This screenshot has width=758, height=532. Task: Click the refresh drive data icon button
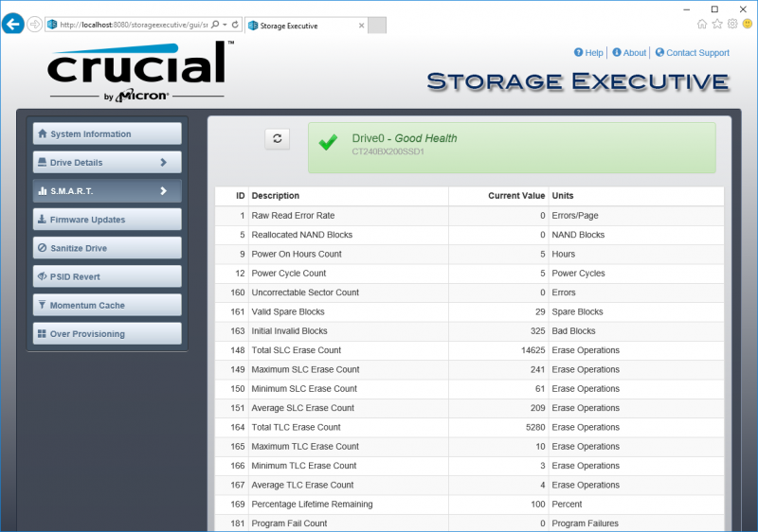(277, 138)
